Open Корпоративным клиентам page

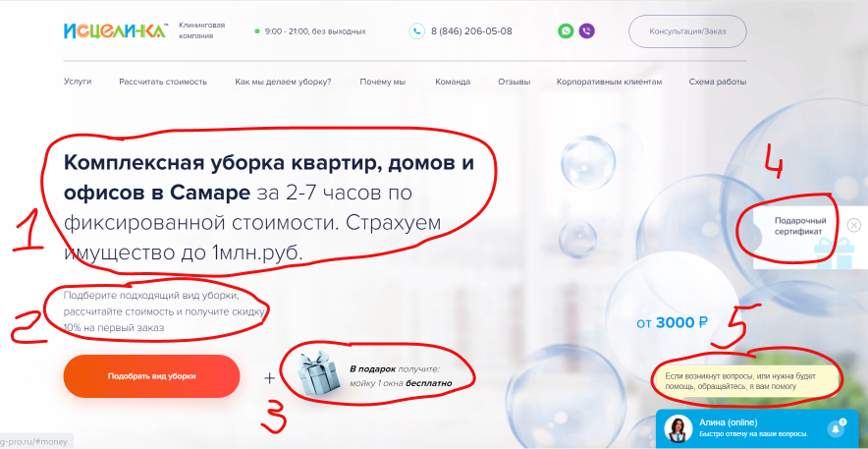tap(609, 82)
